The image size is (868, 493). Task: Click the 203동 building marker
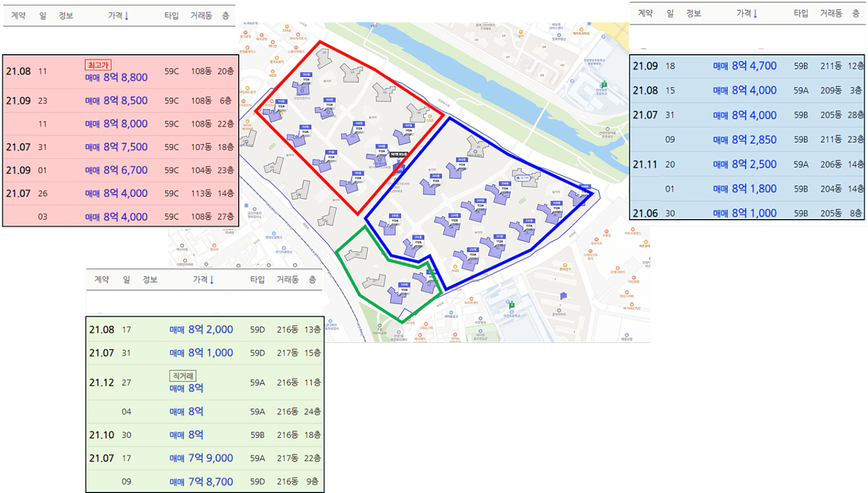(436, 179)
